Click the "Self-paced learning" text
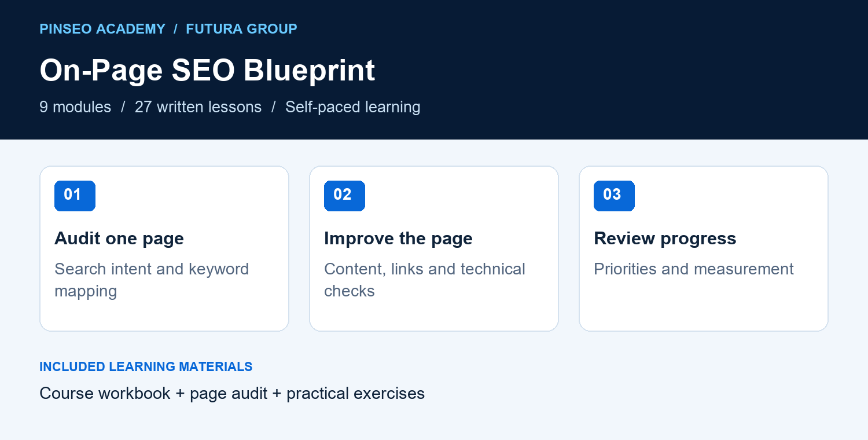The image size is (868, 440). coord(353,107)
